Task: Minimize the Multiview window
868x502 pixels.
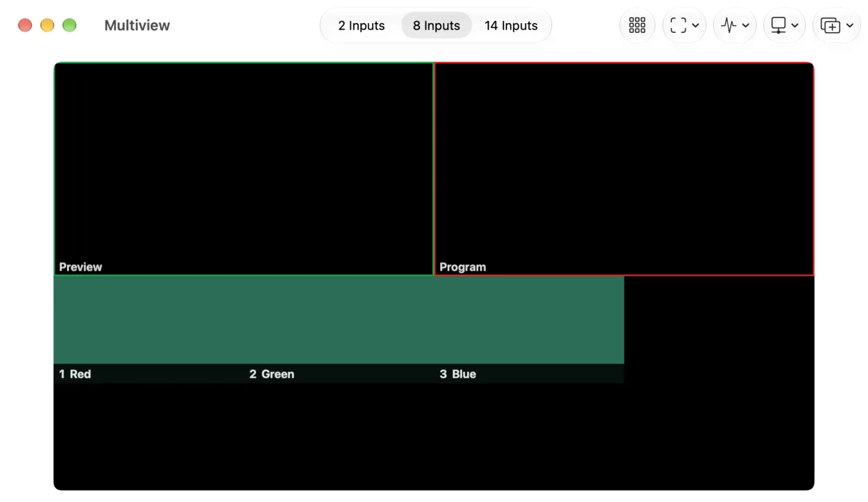Action: pyautogui.click(x=47, y=25)
